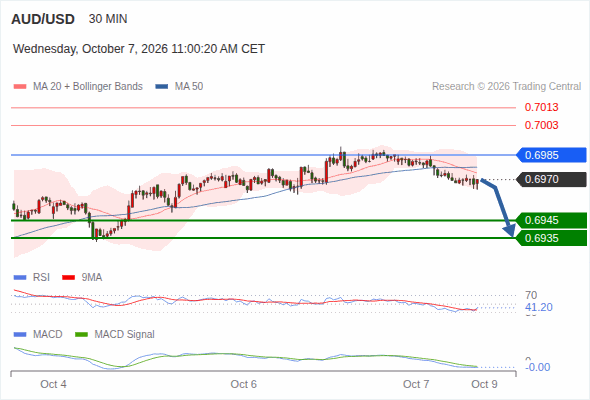Click the black 0.6970 current price tag
The width and height of the screenshot is (590, 400).
point(552,179)
